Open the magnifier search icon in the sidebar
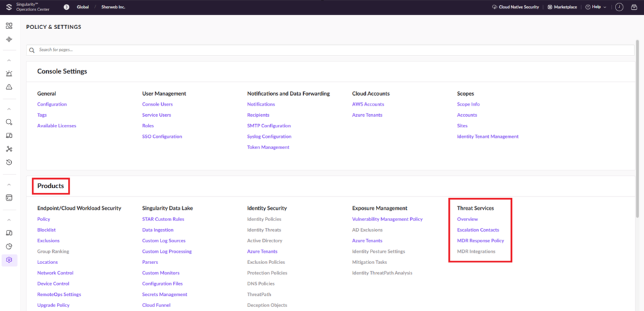 tap(9, 122)
